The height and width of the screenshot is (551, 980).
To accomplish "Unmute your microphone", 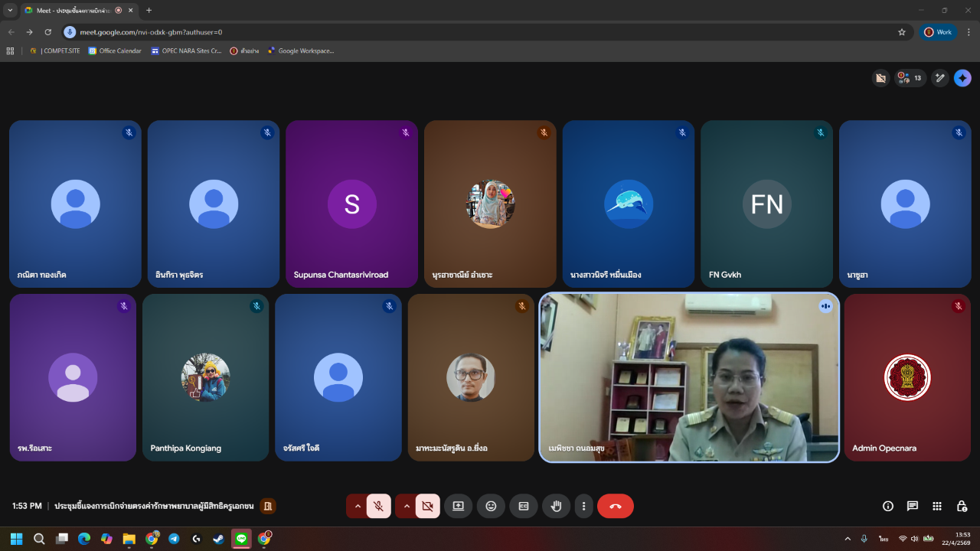I will pyautogui.click(x=378, y=506).
